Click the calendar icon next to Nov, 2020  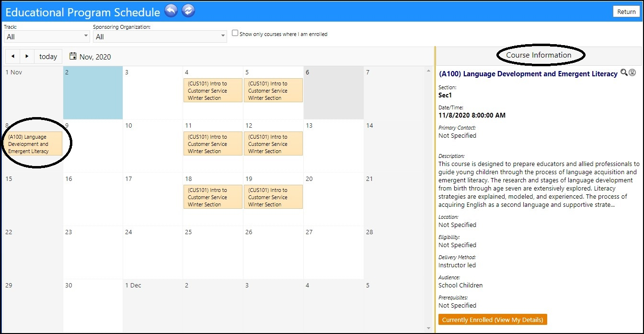pos(73,56)
